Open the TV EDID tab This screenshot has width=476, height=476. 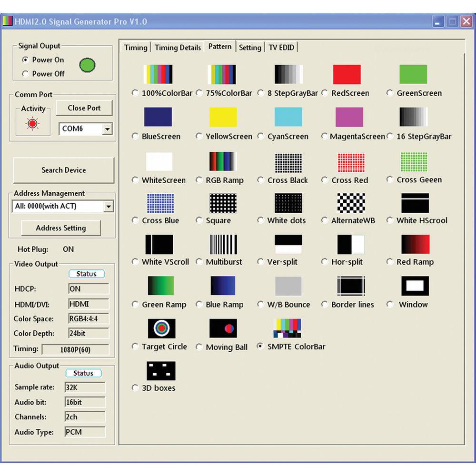tap(281, 48)
